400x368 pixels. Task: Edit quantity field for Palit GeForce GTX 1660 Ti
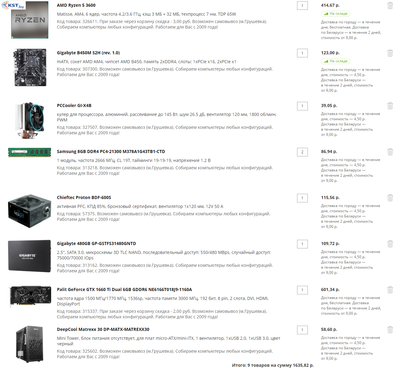302,290
